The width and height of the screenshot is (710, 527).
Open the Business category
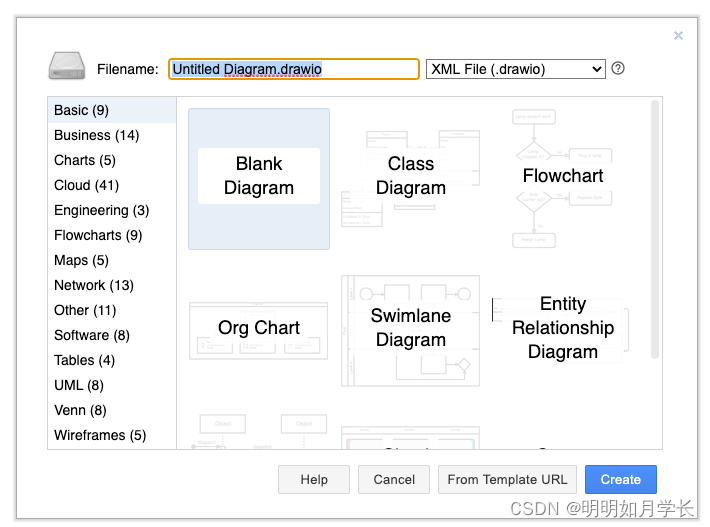(97, 135)
